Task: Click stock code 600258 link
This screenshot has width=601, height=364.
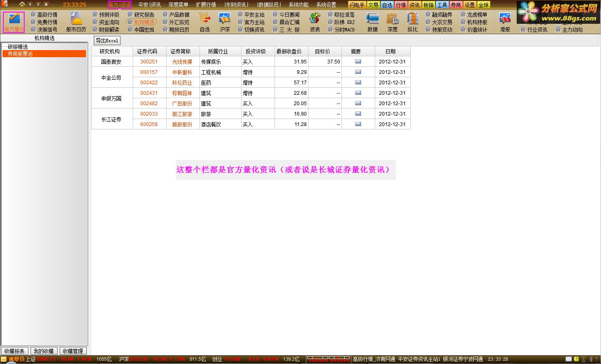Action: 149,124
